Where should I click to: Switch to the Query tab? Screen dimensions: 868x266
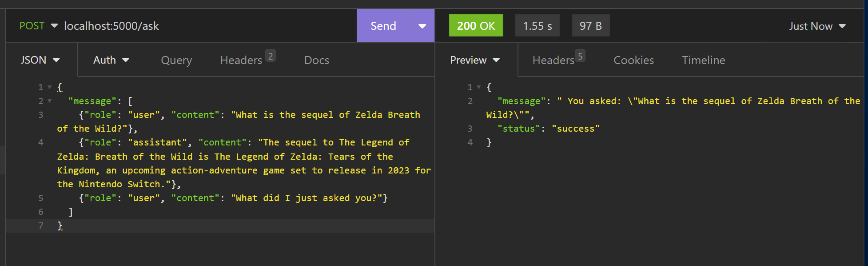(x=176, y=60)
